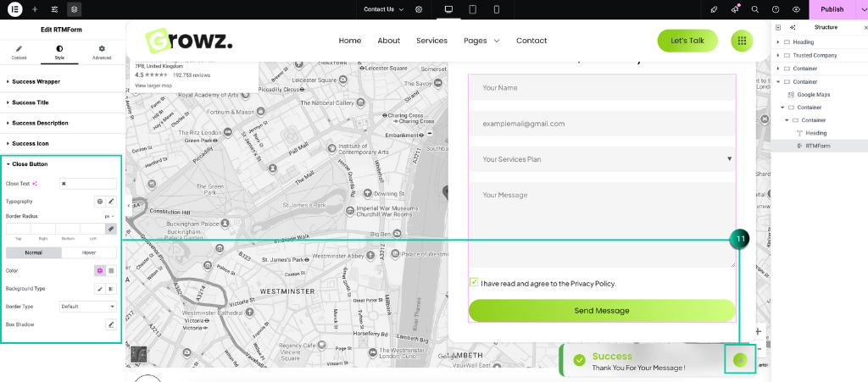Check the Privacy Policy agreement checkbox
Viewport: 868px width, 382px height.
click(x=474, y=283)
